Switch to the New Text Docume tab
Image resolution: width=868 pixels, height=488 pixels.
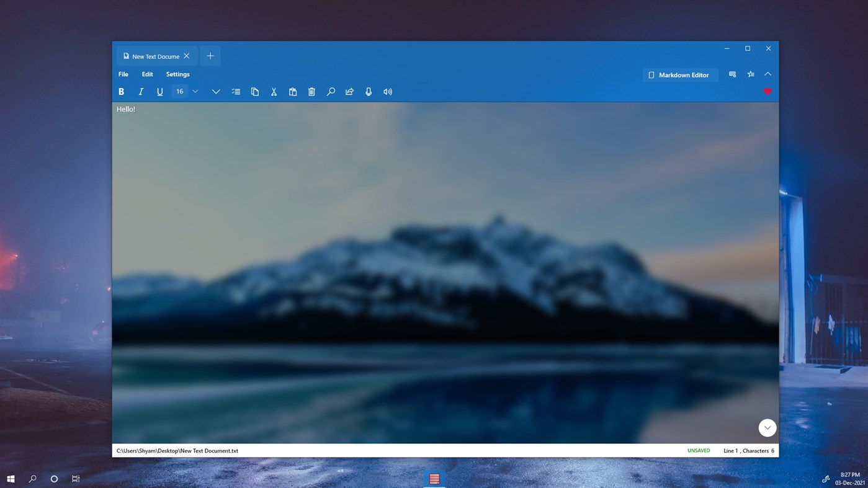tap(154, 56)
